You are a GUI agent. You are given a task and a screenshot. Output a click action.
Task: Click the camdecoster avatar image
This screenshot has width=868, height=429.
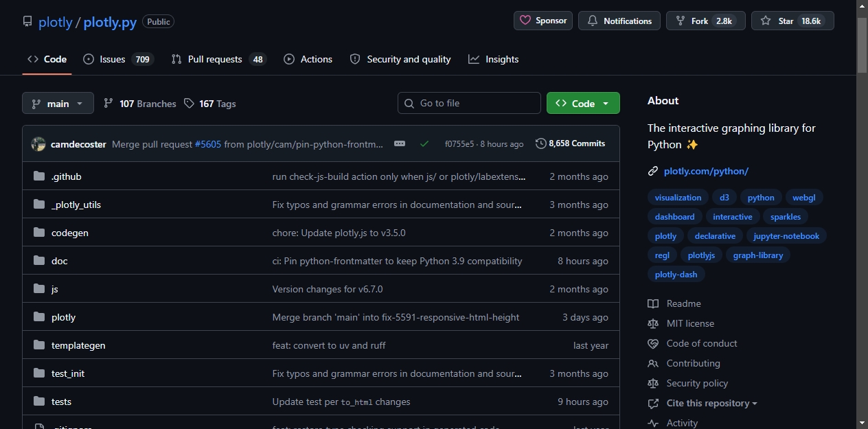38,144
